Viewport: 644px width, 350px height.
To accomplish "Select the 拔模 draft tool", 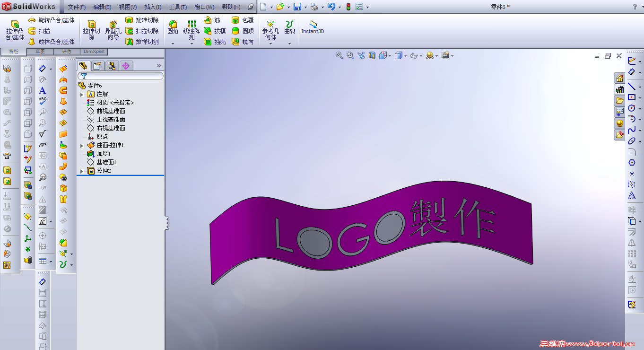I will click(x=215, y=31).
